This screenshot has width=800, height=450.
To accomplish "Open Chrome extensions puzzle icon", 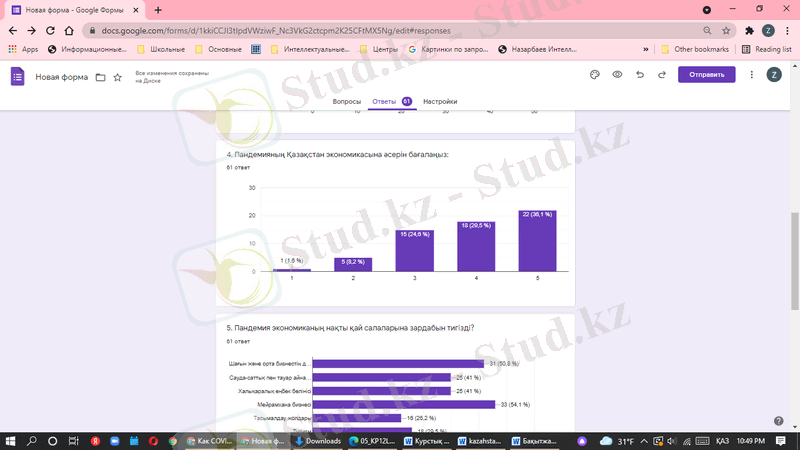I will click(749, 30).
